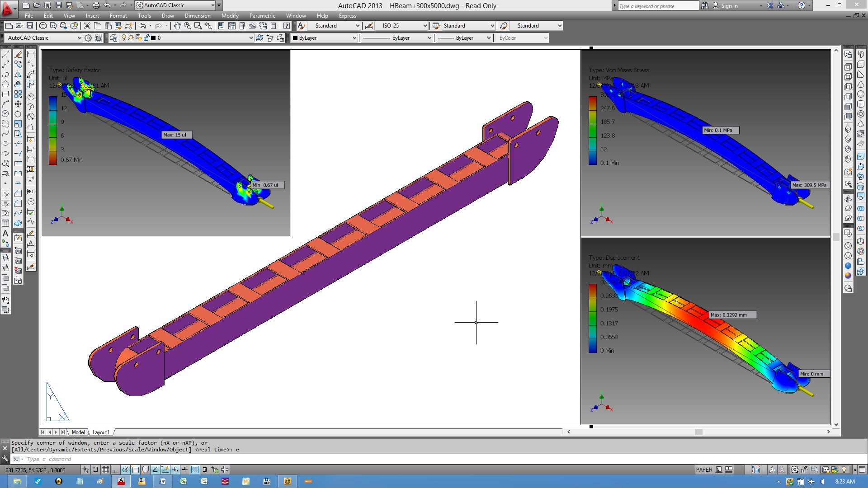Expand the ISO-25 dimension style dropdown
Image resolution: width=868 pixels, height=488 pixels.
click(425, 26)
